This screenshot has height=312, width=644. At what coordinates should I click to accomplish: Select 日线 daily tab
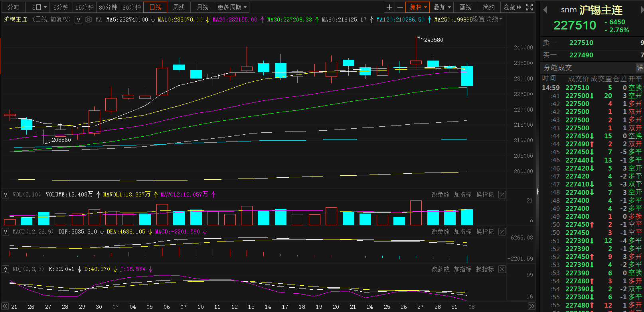(155, 7)
